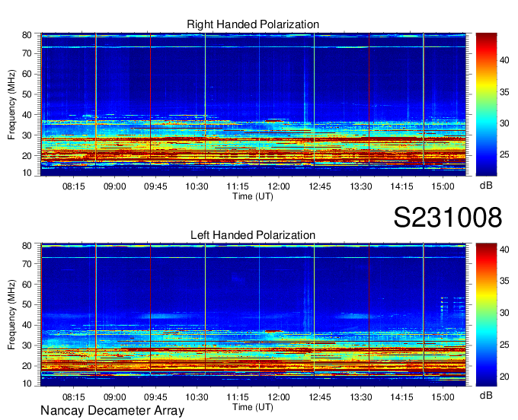Click the 10 MHz tick on the Right Handed frequency axis
This screenshot has width=518, height=420.
pos(27,173)
